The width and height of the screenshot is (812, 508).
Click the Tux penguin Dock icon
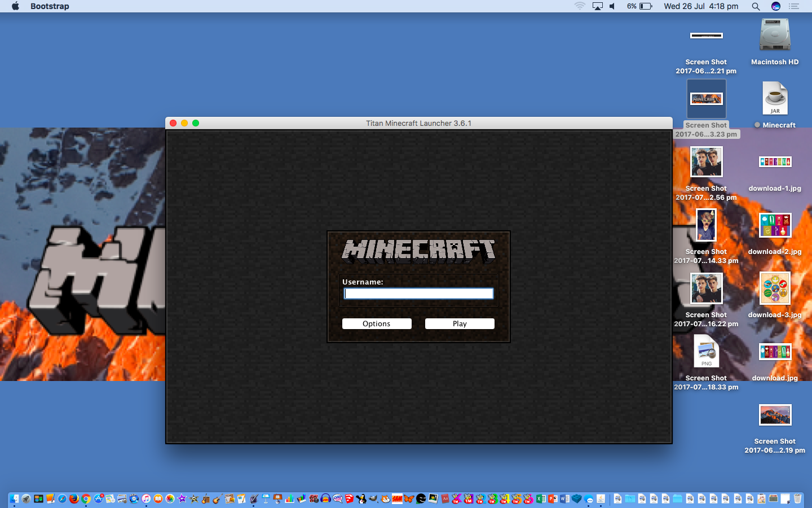pyautogui.click(x=361, y=498)
